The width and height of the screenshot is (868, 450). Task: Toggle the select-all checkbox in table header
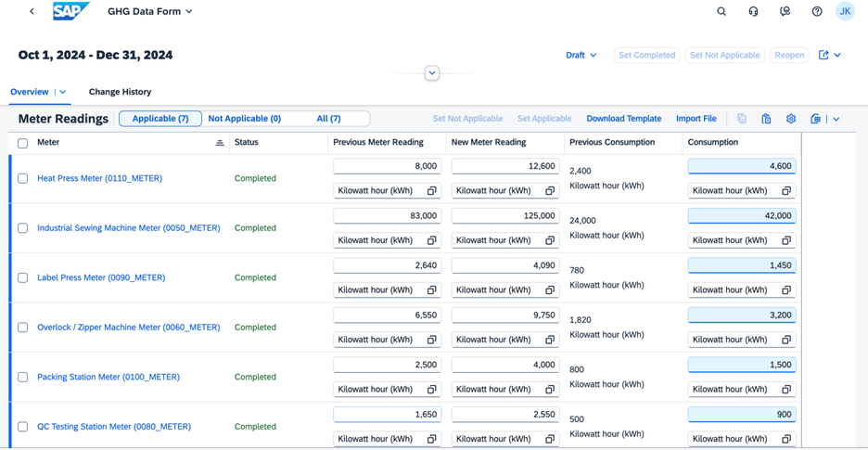23,143
